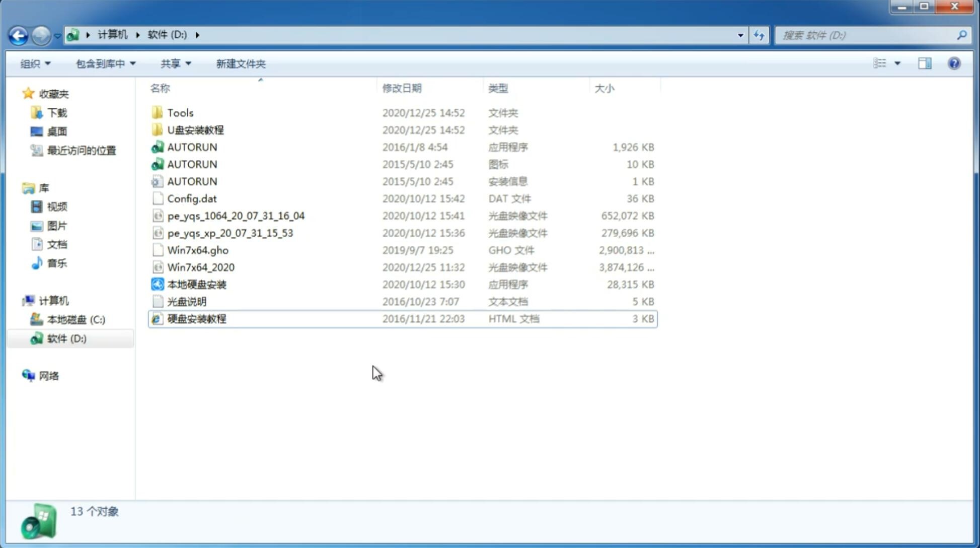Click the 包含到库中 dropdown menu
This screenshot has height=548, width=980.
[x=104, y=63]
